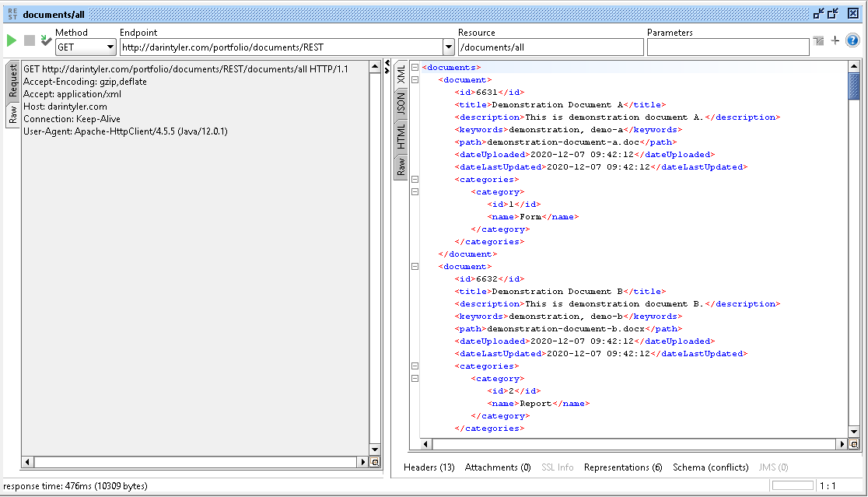
Task: Click the REST icon in the window title
Action: click(x=12, y=14)
